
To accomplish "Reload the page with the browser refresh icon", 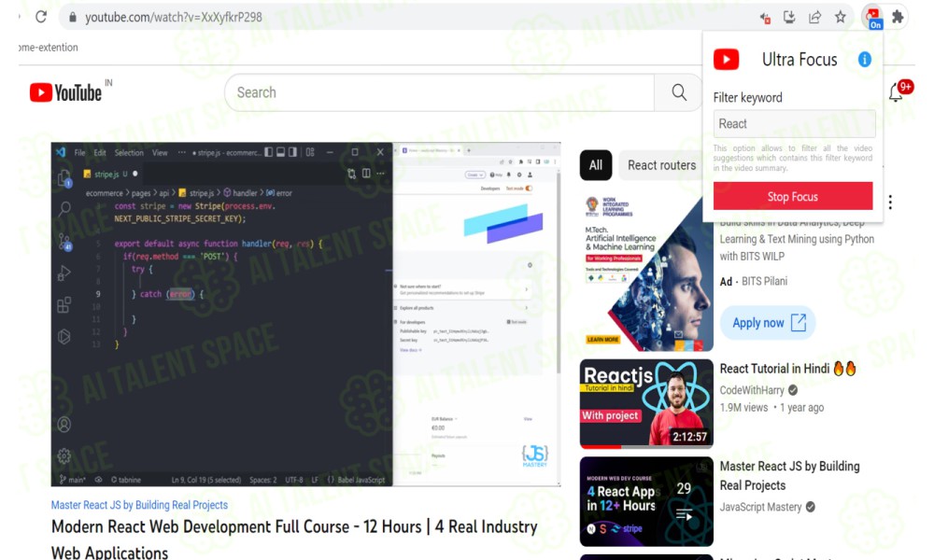I will click(40, 17).
